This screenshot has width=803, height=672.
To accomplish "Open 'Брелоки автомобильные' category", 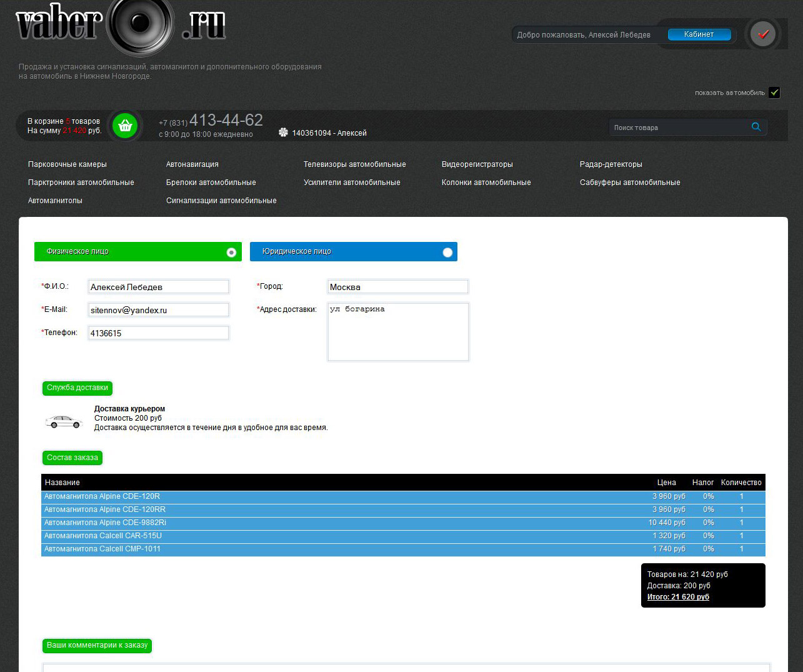I will tap(211, 183).
